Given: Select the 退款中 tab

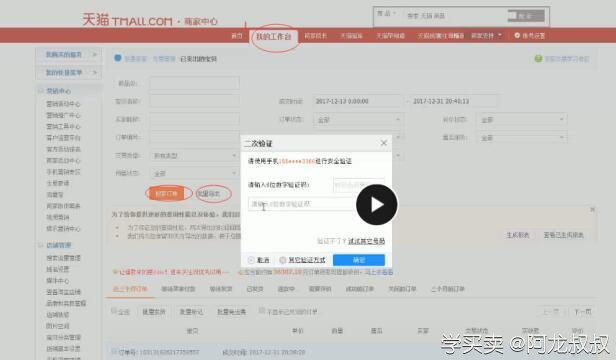Looking at the screenshot, I should [x=286, y=289].
